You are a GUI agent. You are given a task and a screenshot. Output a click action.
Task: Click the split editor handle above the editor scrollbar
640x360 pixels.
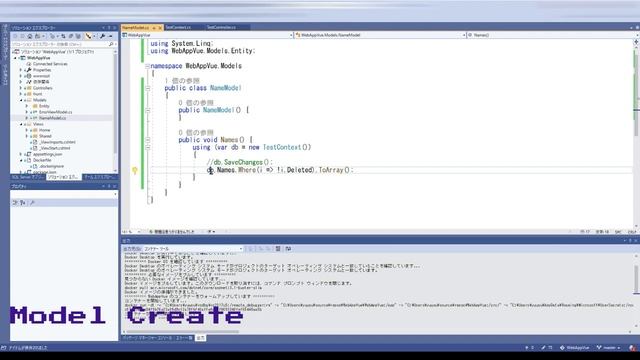[x=636, y=42]
